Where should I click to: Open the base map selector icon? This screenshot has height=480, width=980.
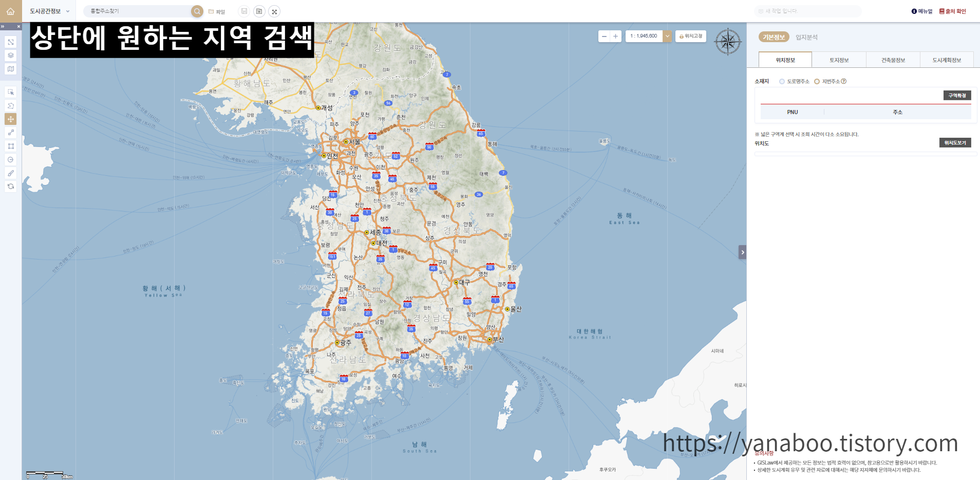tap(11, 69)
